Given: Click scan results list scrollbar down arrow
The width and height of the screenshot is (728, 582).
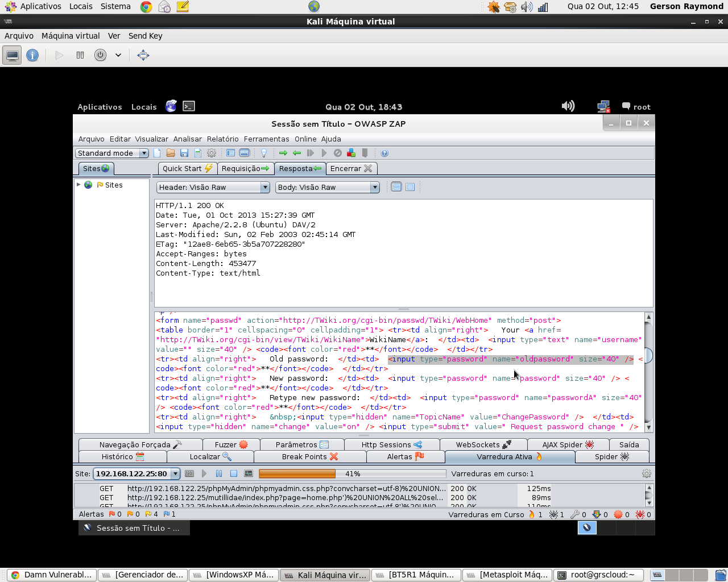Looking at the screenshot, I should pyautogui.click(x=648, y=503).
